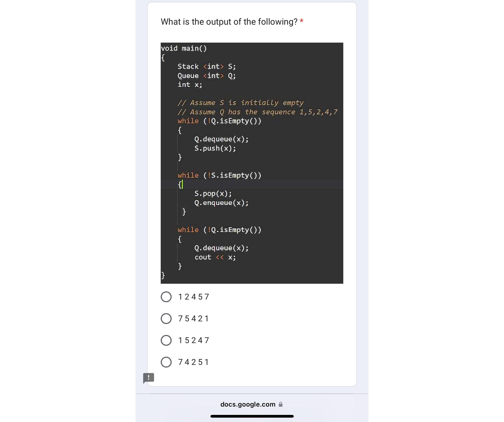
Task: Choose the answer option 75421
Action: 166,318
